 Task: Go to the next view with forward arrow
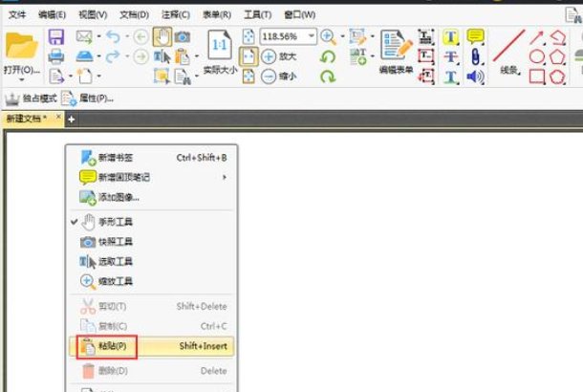tap(140, 56)
